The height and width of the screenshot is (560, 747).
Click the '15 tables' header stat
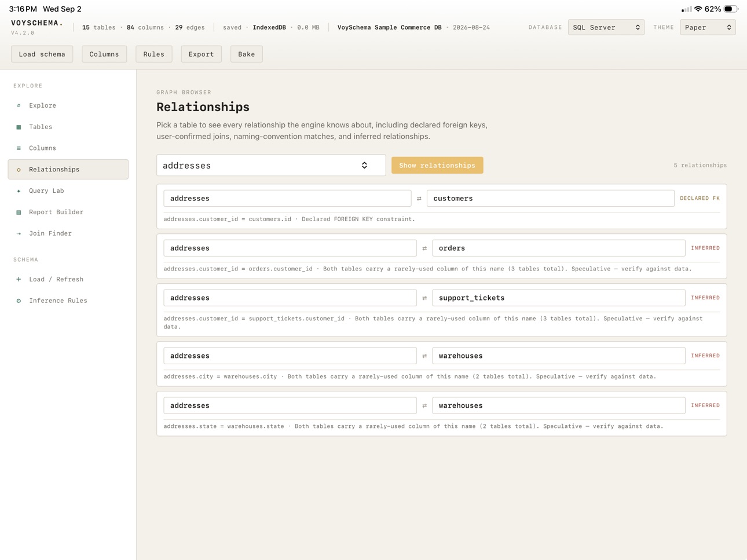99,27
